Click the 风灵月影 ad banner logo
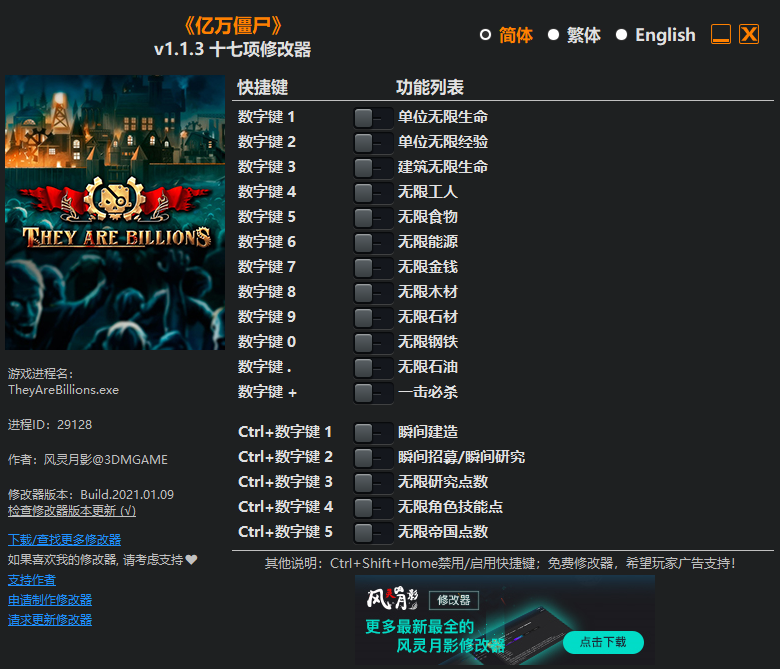The image size is (780, 669). pos(392,598)
